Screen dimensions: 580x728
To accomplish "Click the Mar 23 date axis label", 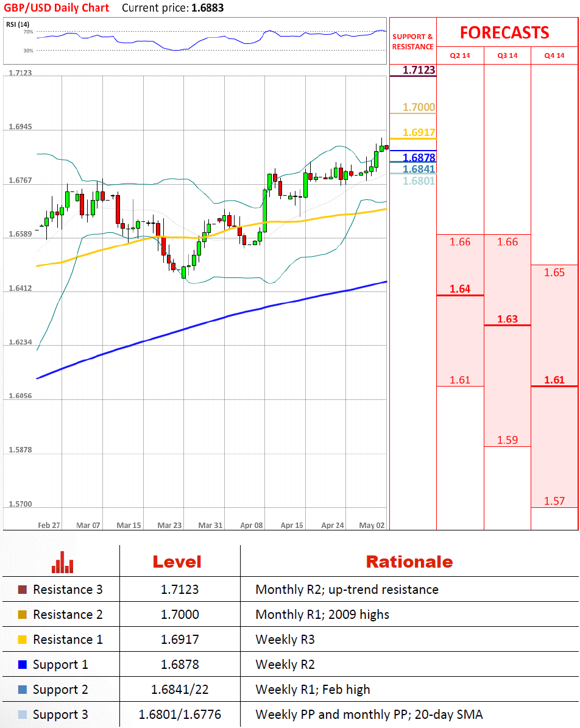I will [x=169, y=525].
